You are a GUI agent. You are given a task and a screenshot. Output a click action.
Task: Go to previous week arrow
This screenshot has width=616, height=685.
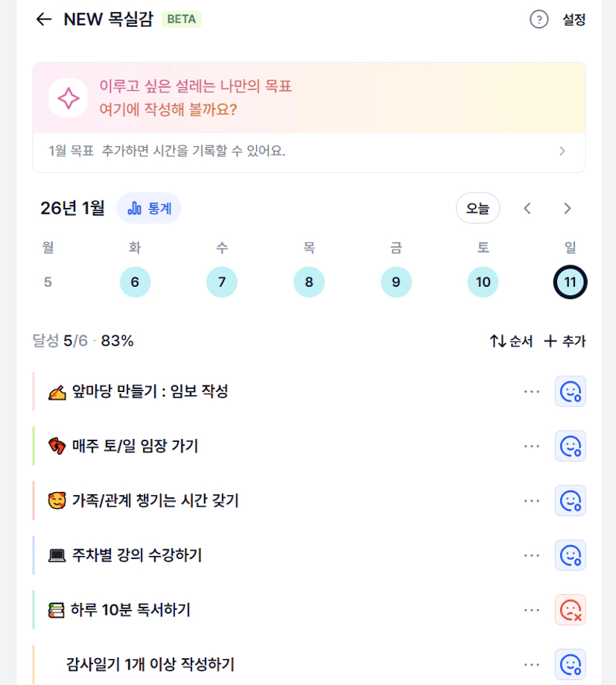(527, 208)
